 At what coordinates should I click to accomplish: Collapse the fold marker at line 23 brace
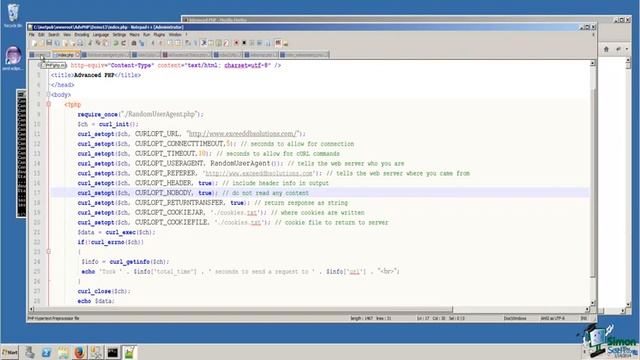[48, 252]
